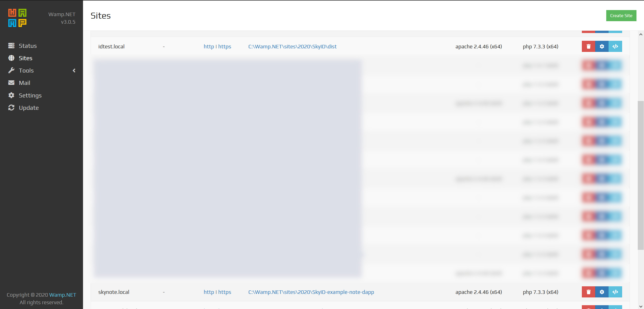Open idtest.local via http link
The image size is (644, 309).
(209, 47)
